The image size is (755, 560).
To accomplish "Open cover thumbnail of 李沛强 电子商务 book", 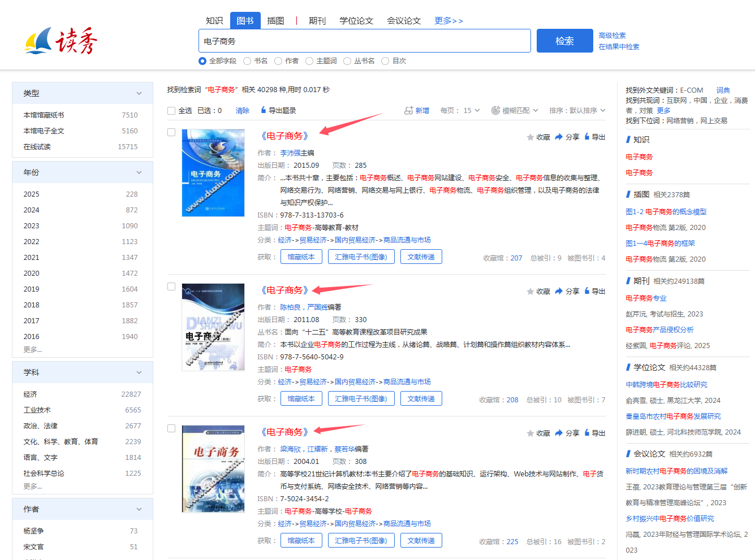I will [213, 172].
